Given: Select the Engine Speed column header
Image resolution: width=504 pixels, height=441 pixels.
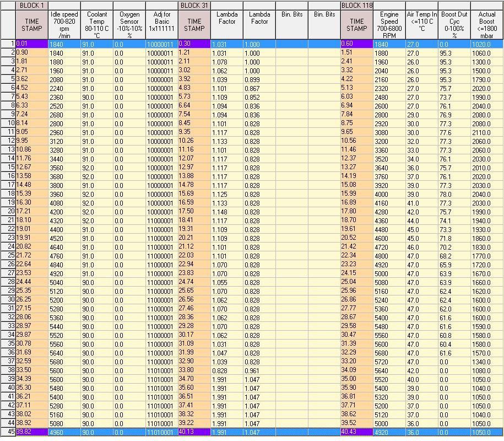Looking at the screenshot, I should tap(389, 25).
